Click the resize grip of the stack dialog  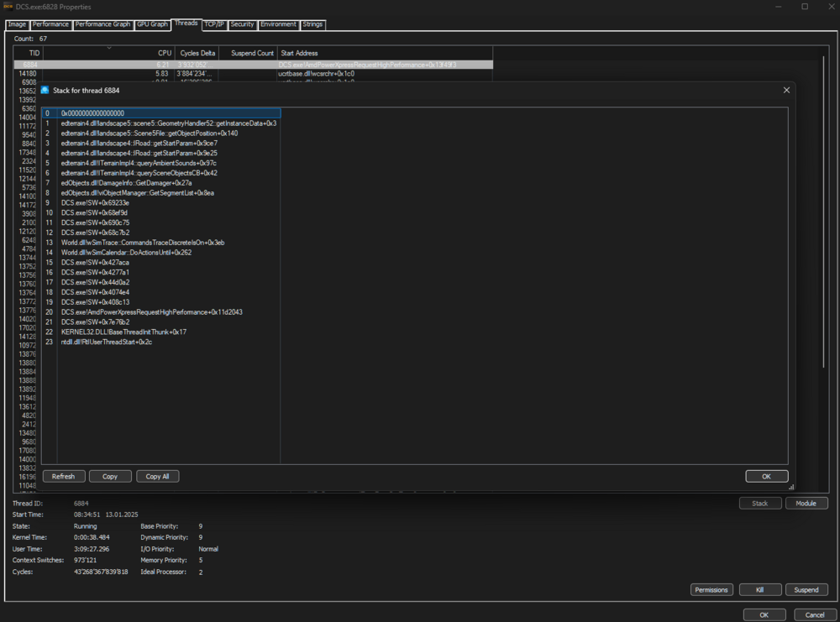(x=790, y=488)
